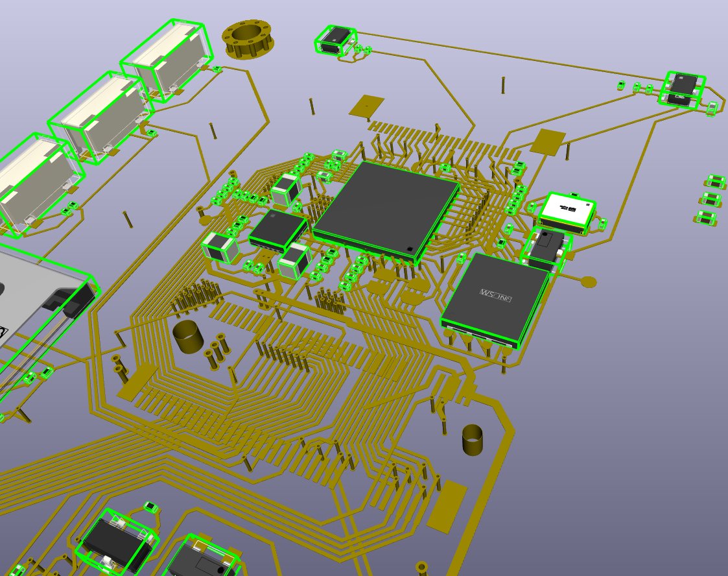Select the square gold pad above the processor
Viewport: 728px width, 576px height.
(x=367, y=107)
